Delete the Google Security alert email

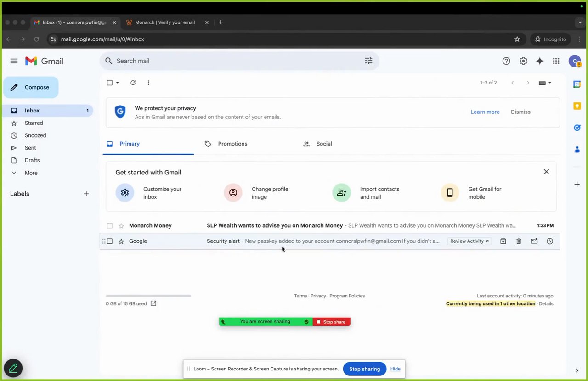click(x=519, y=241)
